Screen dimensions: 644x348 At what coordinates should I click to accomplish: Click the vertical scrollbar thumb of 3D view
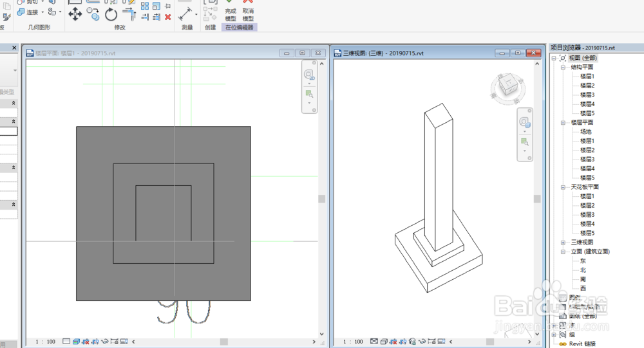537,199
